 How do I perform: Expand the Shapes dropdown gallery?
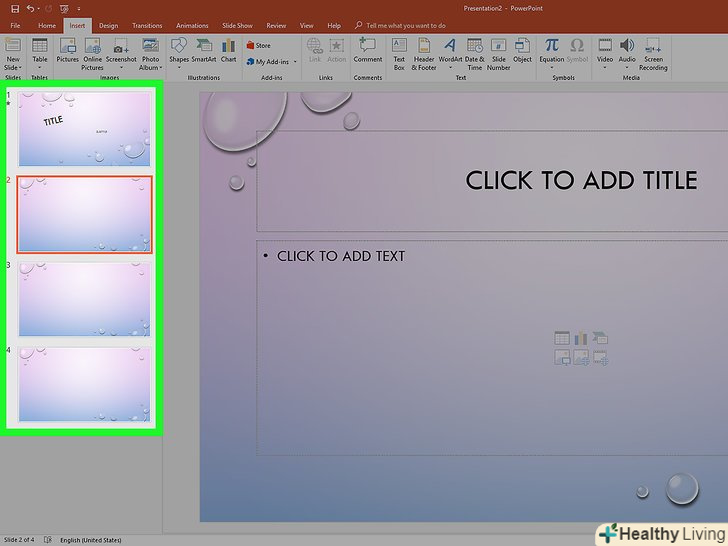178,68
